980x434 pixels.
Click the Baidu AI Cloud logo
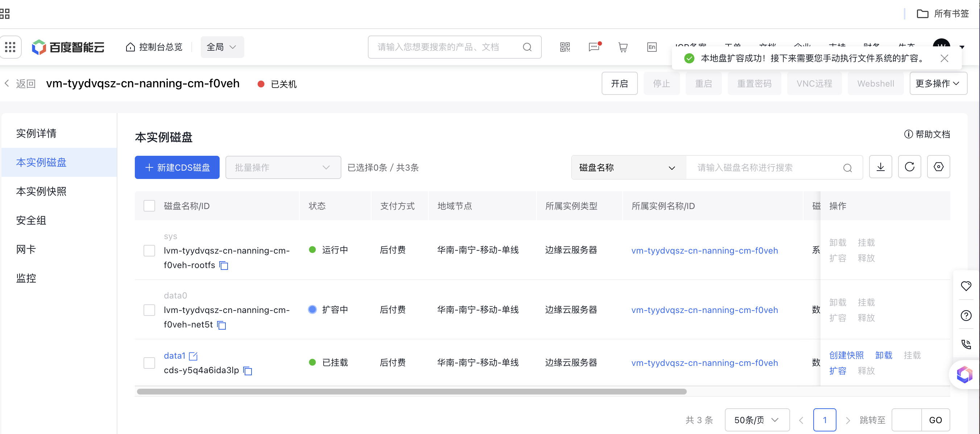click(68, 47)
